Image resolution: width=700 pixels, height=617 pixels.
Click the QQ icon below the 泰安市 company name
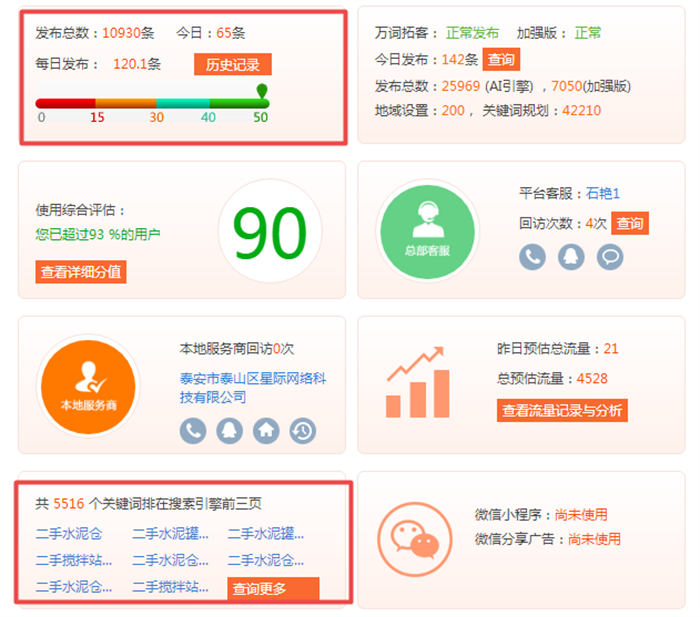point(229,430)
